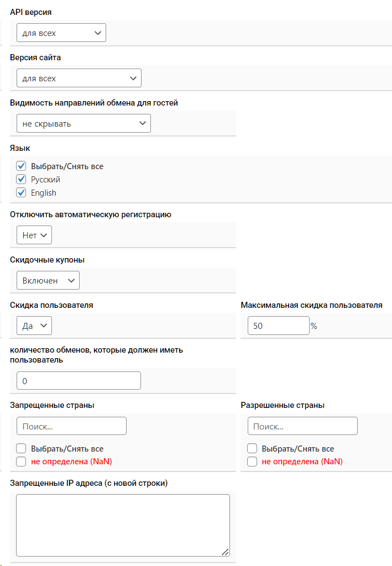Check Выбрать/Снять все under Запрещенные страны
The height and width of the screenshot is (566, 392).
22,448
